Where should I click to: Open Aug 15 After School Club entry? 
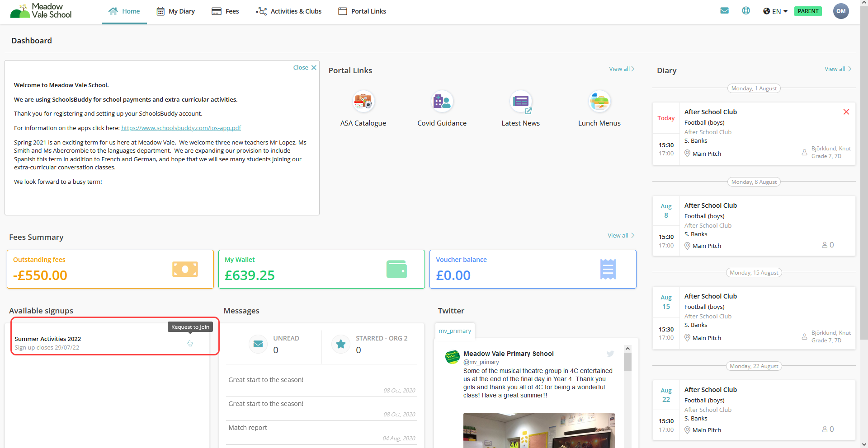[754, 318]
